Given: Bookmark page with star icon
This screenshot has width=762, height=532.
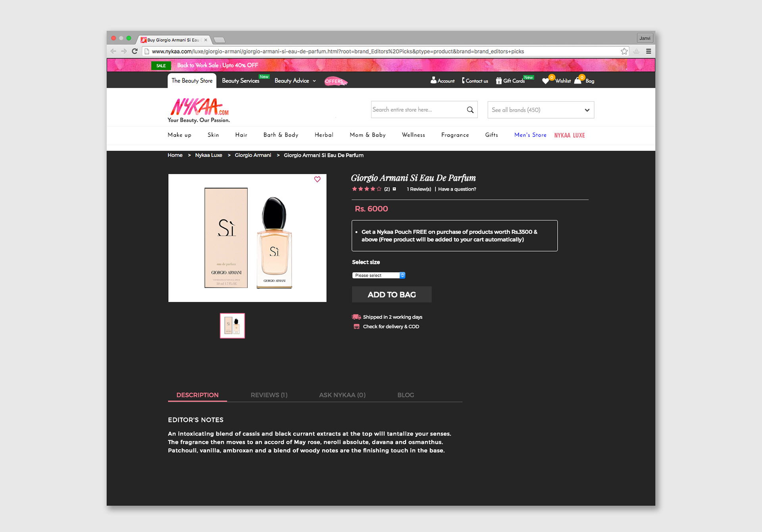Looking at the screenshot, I should (x=624, y=51).
